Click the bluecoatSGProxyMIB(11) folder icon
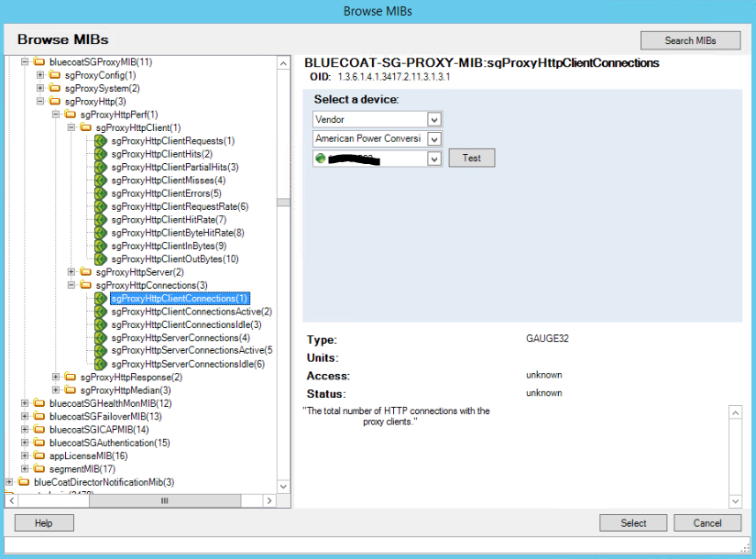The image size is (756, 559). tap(39, 61)
